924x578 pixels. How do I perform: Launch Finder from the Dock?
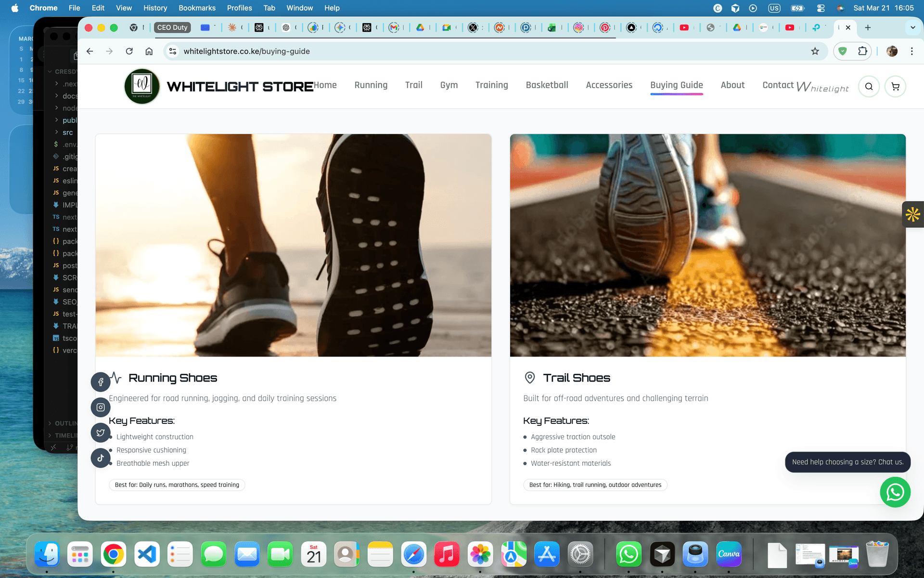(47, 554)
